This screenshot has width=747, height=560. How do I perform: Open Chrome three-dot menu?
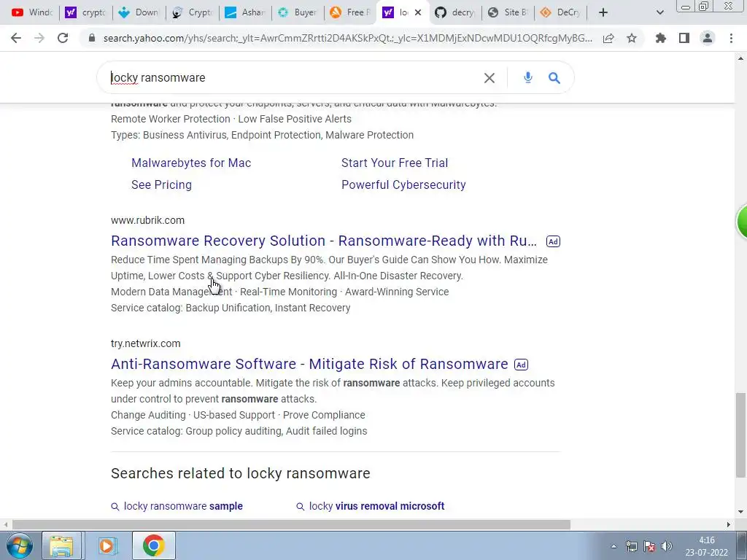pyautogui.click(x=731, y=38)
